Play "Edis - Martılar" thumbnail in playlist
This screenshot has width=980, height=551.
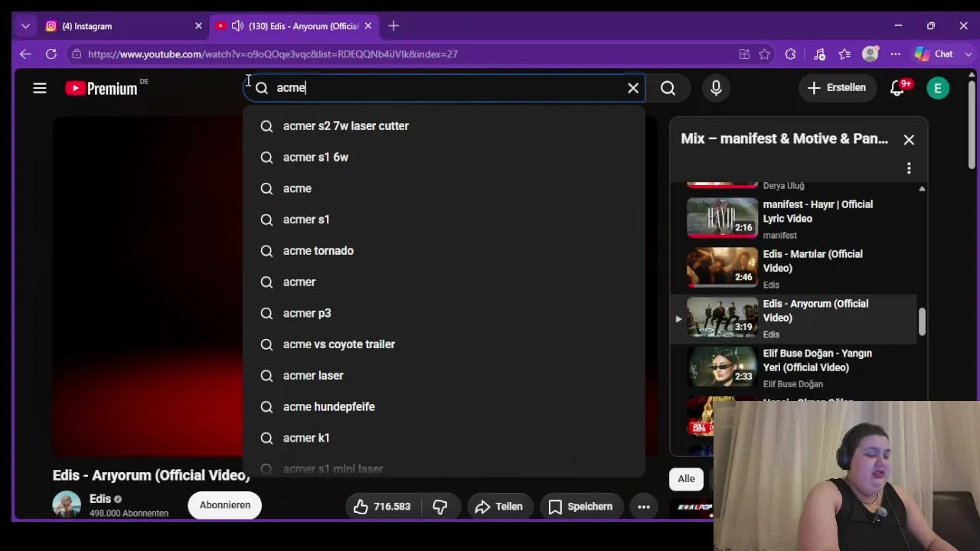click(722, 268)
